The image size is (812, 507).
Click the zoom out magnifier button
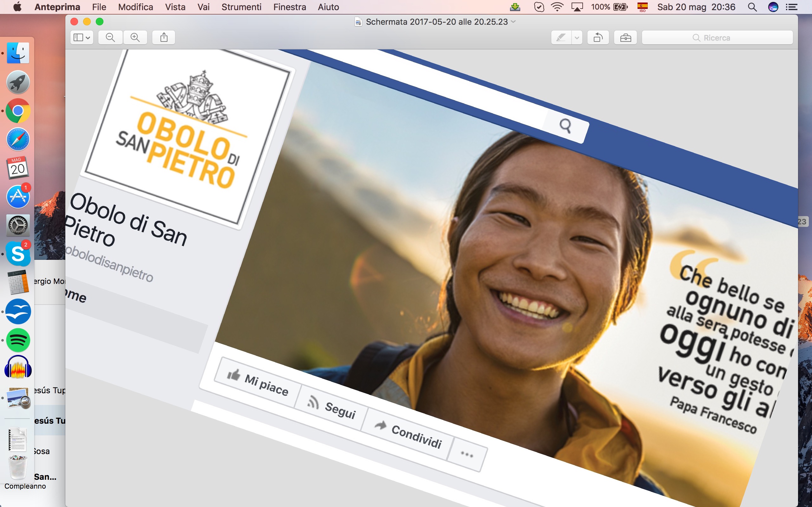pyautogui.click(x=110, y=37)
